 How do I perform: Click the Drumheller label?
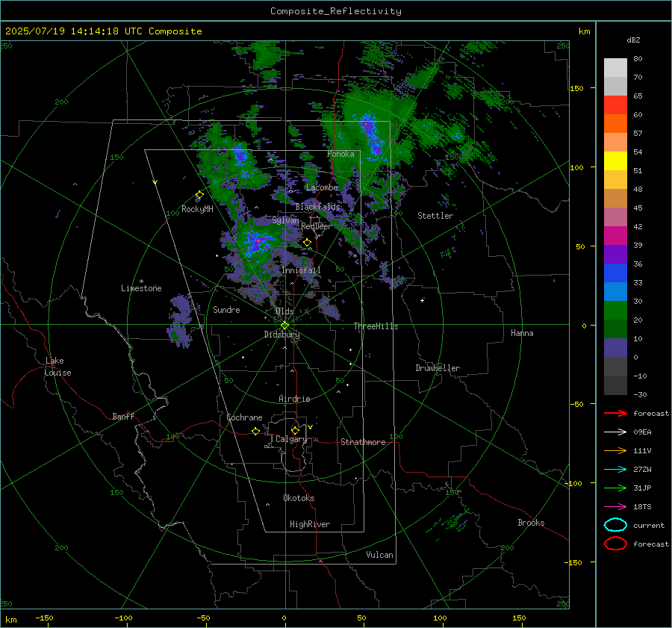[438, 368]
